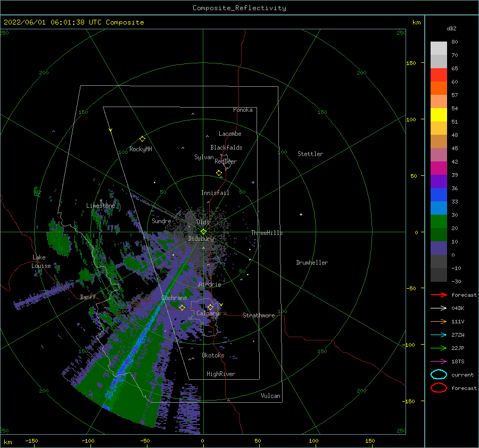Click the Ponoka town label
Screen dimensions: 479x448
pos(243,110)
